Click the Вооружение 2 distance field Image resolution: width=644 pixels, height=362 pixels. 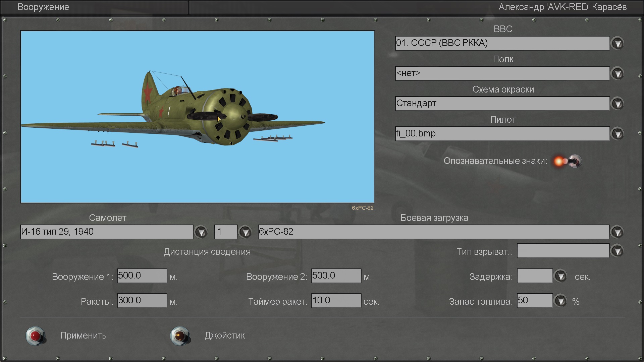tap(336, 276)
